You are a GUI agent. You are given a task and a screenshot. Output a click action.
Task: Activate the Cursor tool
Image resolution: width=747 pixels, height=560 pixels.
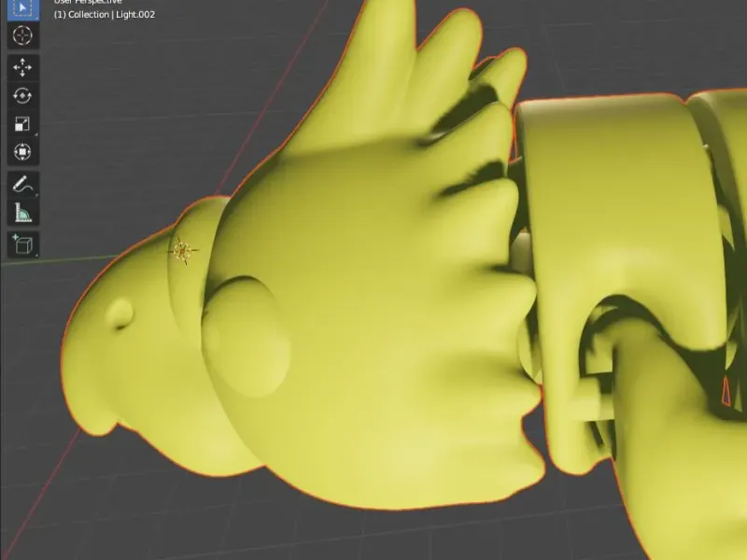tap(22, 35)
